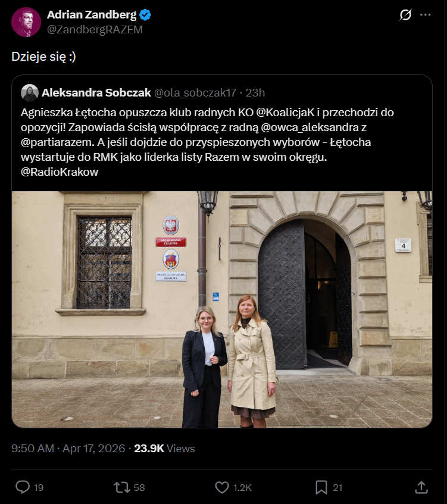Open the @RadioKrakow mention
The image size is (447, 504).
(x=60, y=172)
